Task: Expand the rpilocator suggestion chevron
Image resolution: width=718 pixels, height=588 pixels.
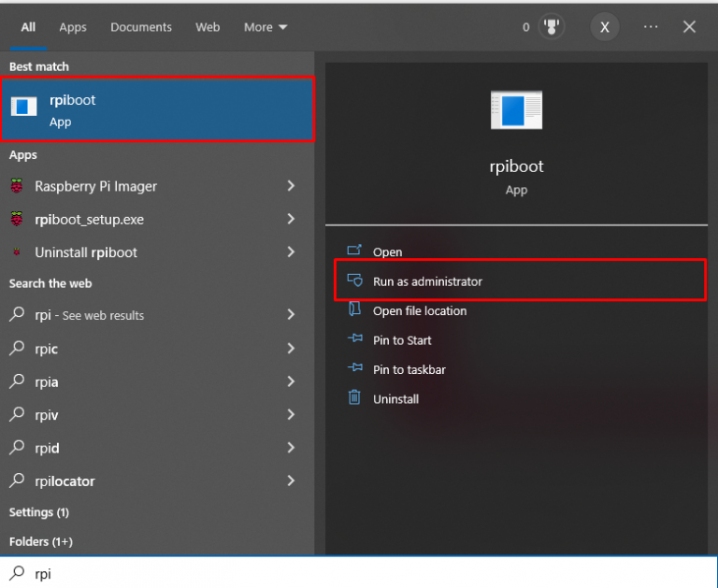Action: pyautogui.click(x=291, y=481)
